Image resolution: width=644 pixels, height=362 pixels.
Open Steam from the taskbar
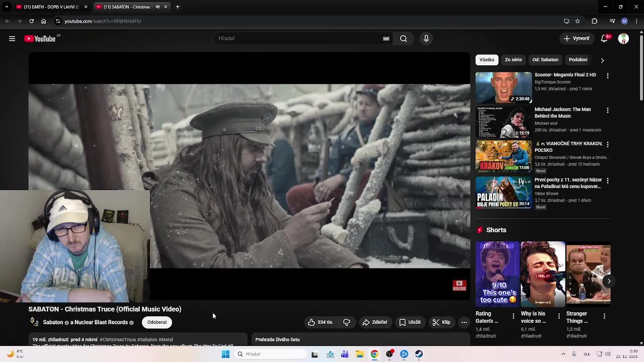click(x=419, y=354)
